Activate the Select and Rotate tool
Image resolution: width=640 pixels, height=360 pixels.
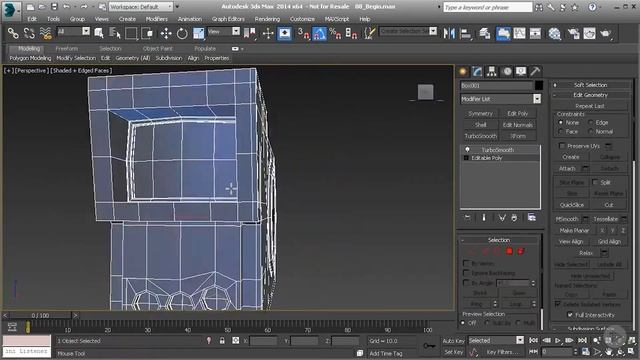[x=182, y=33]
